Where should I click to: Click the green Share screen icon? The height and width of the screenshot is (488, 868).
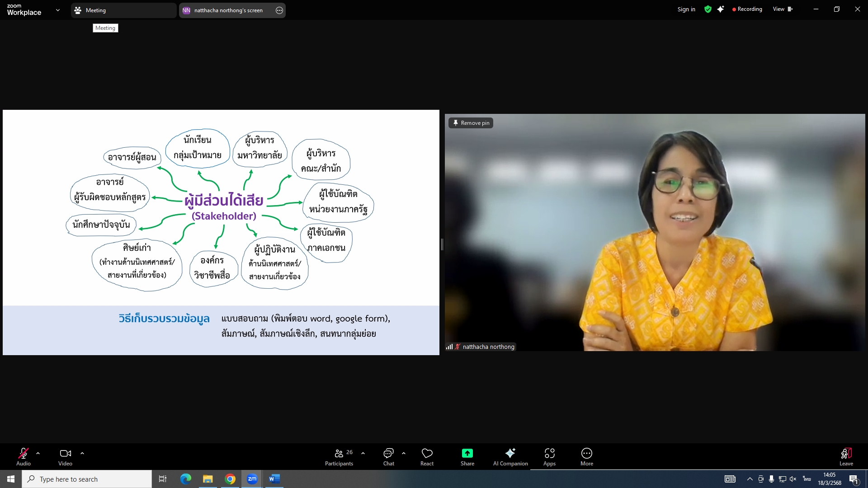(x=467, y=453)
